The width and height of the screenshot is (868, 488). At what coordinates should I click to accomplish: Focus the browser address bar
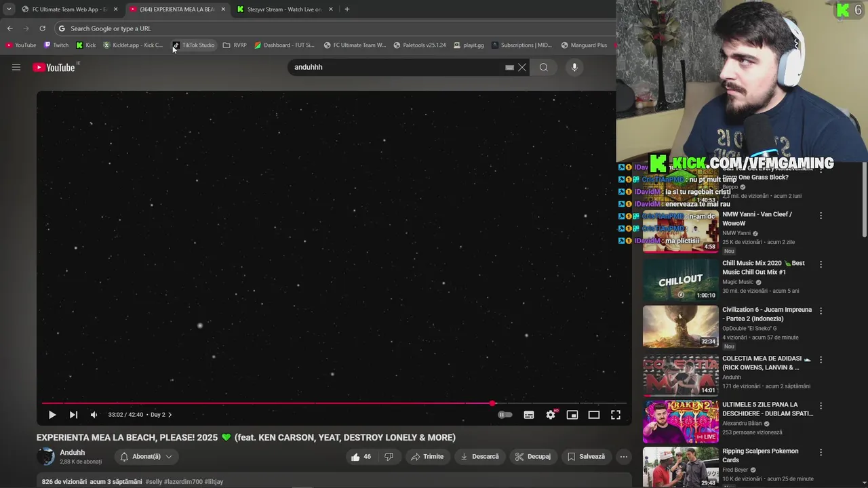coord(336,28)
